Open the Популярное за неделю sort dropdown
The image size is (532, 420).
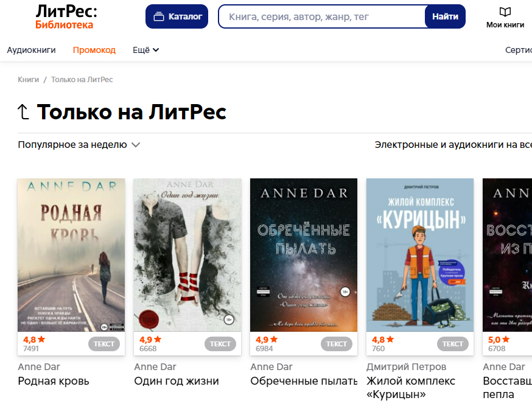pos(79,145)
